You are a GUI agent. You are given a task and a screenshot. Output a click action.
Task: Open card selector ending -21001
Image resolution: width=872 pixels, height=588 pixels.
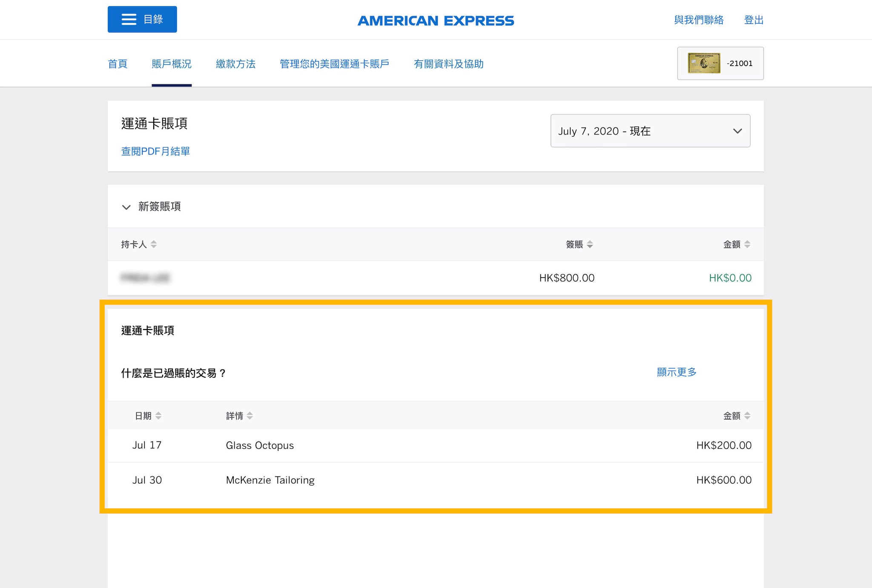740,63
